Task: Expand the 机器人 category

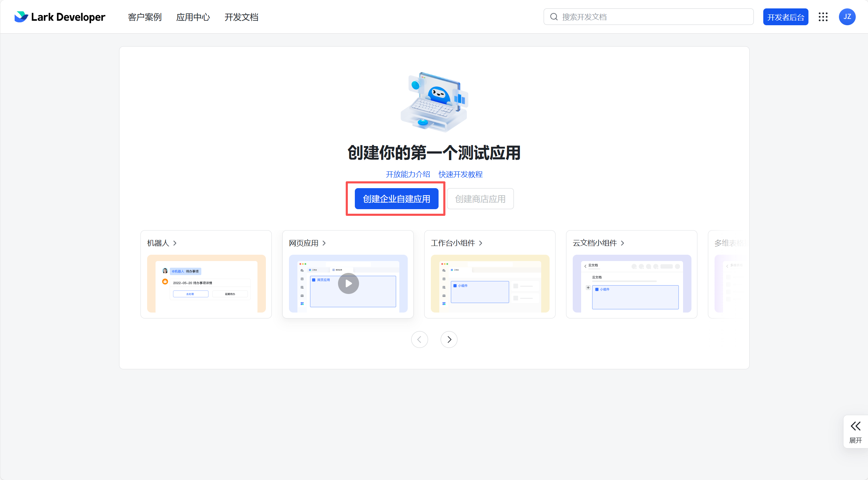Action: click(x=161, y=243)
